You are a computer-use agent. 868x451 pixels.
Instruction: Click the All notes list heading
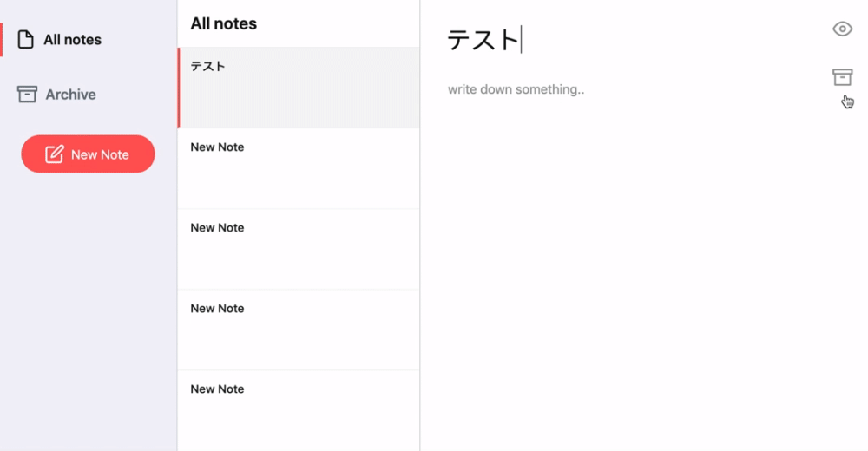pyautogui.click(x=224, y=24)
